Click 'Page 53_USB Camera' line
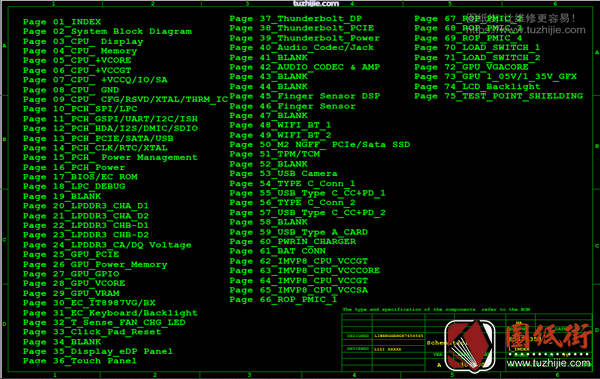Viewport: 600px width, 379px height. [x=284, y=174]
